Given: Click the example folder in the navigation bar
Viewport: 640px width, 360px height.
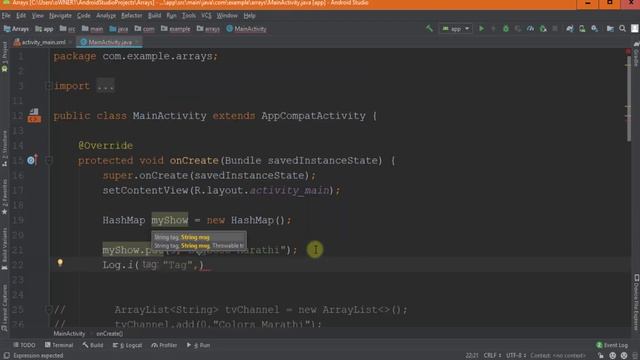Looking at the screenshot, I should point(176,29).
